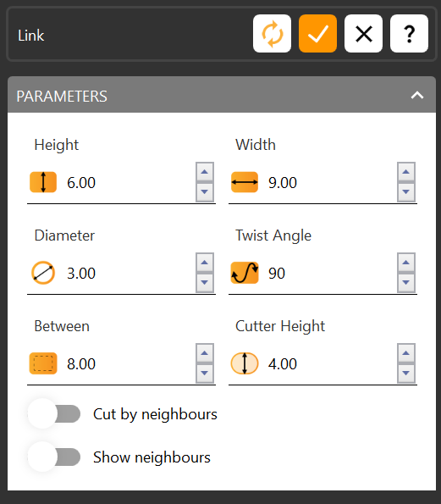Image resolution: width=441 pixels, height=504 pixels.
Task: Open help with the question mark
Action: (x=409, y=33)
